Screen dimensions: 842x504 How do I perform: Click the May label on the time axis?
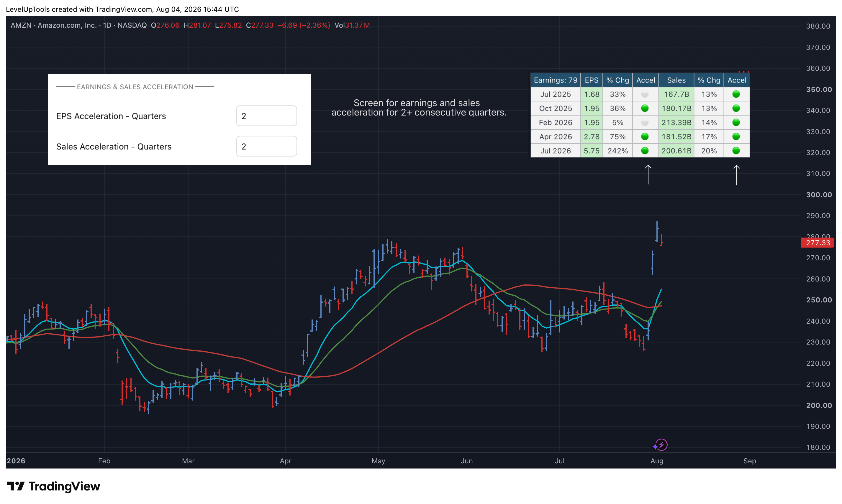pos(378,461)
